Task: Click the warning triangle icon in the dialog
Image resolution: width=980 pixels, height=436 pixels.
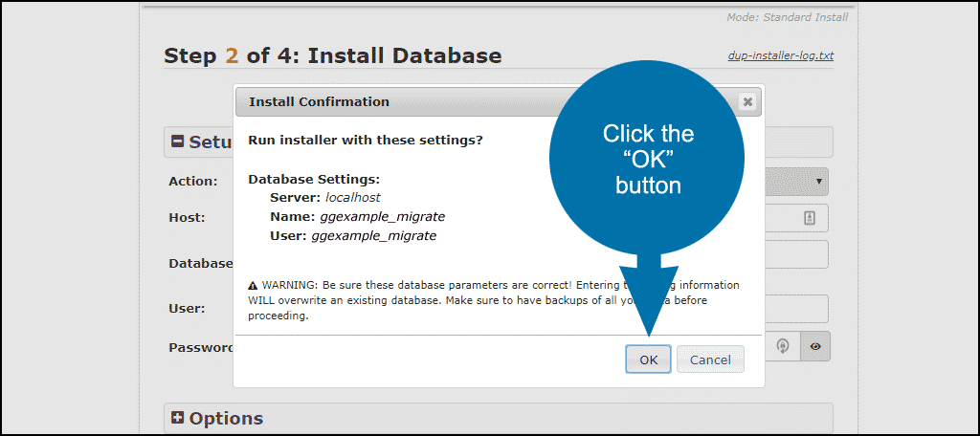Action: [x=253, y=286]
